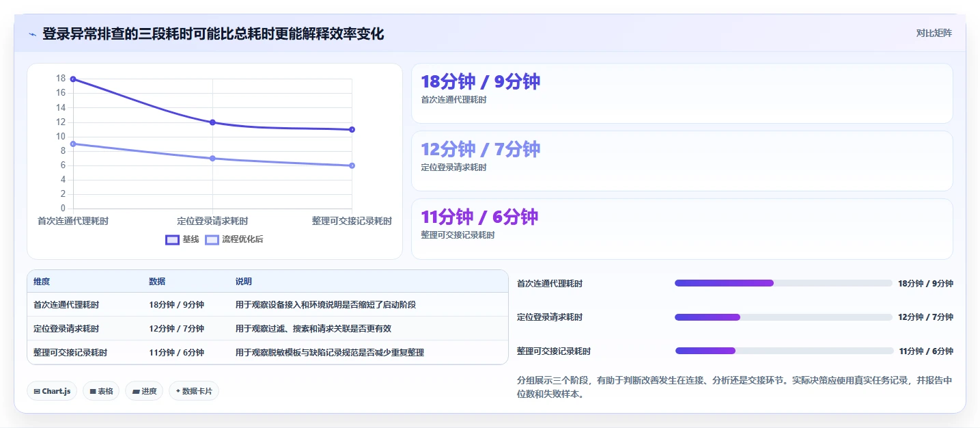The height and width of the screenshot is (428, 980).
Task: Click the 流程优化后 data point at 6
Action: coord(352,165)
